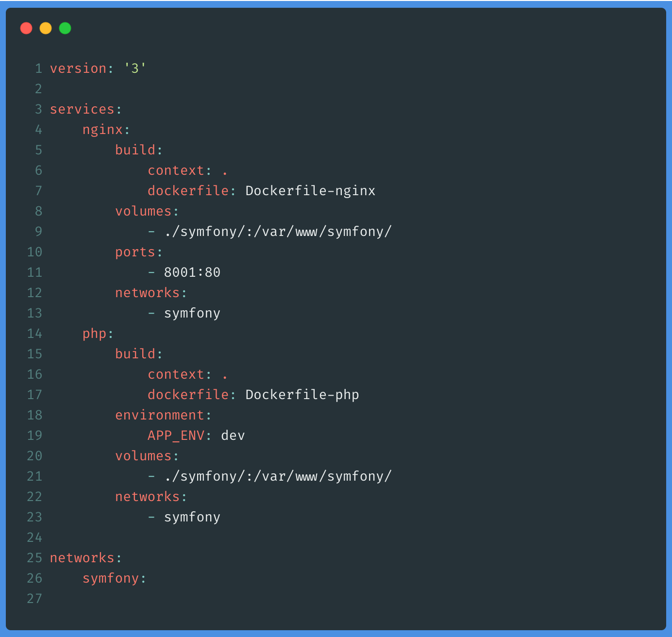Click the yellow window control dot
The width and height of the screenshot is (672, 637).
(x=46, y=28)
